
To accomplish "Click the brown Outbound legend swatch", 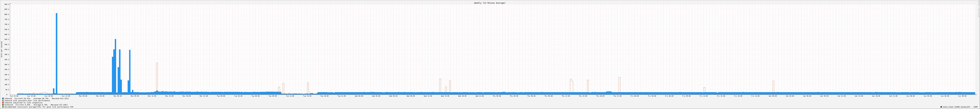I will (3, 105).
